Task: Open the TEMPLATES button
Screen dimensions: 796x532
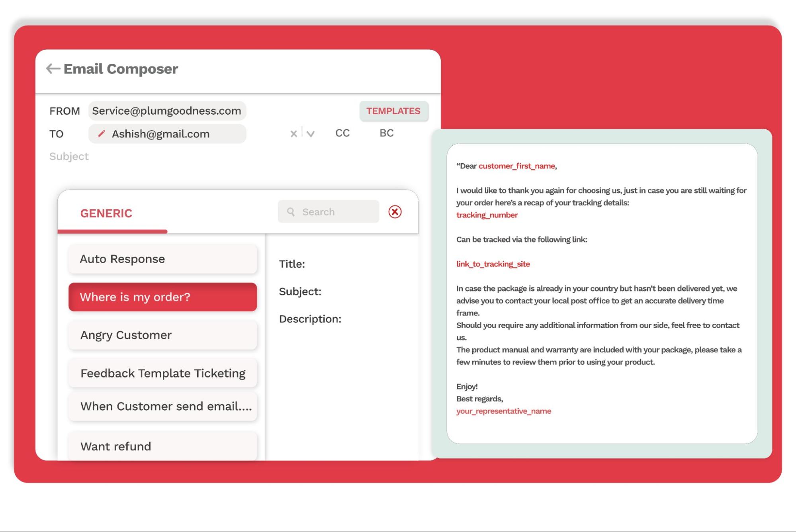Action: coord(393,111)
